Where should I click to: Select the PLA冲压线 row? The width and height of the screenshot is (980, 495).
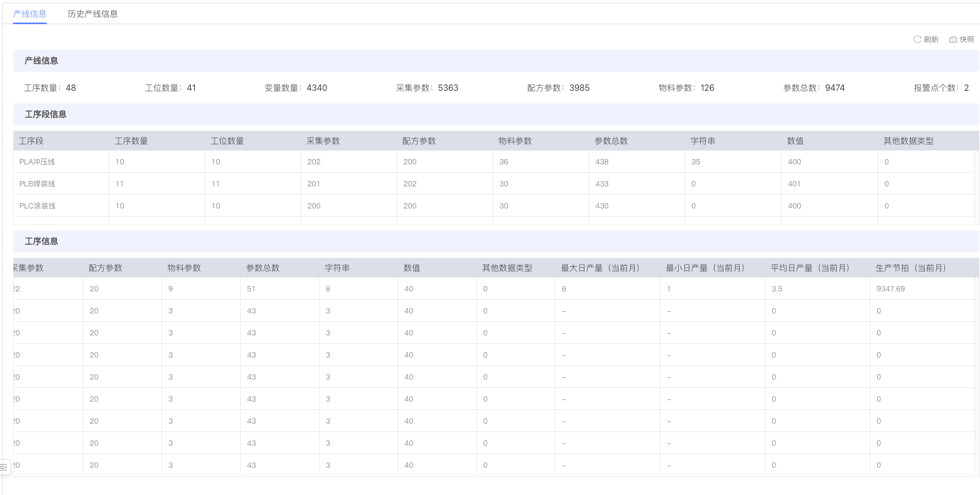(x=37, y=162)
